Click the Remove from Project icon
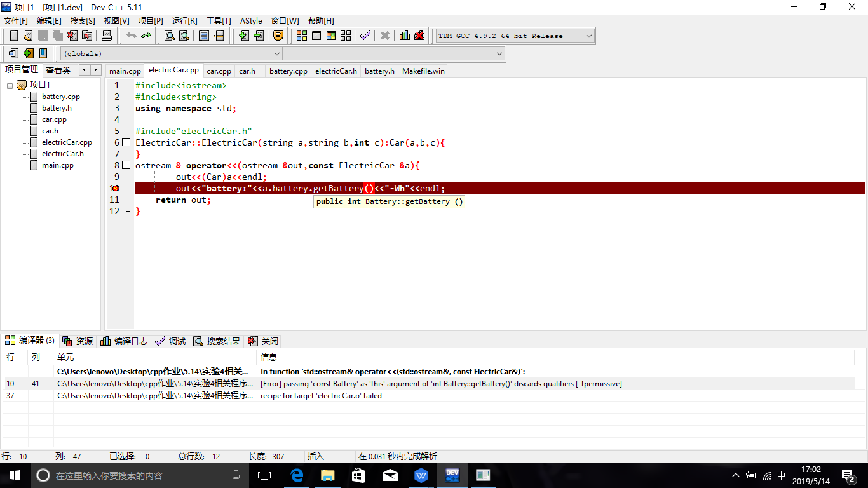Image resolution: width=868 pixels, height=488 pixels. [x=258, y=36]
